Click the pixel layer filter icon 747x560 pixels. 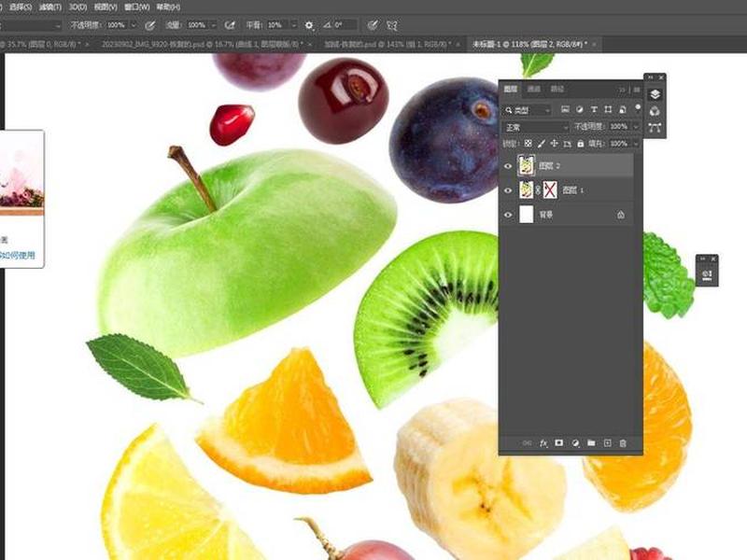click(x=565, y=109)
